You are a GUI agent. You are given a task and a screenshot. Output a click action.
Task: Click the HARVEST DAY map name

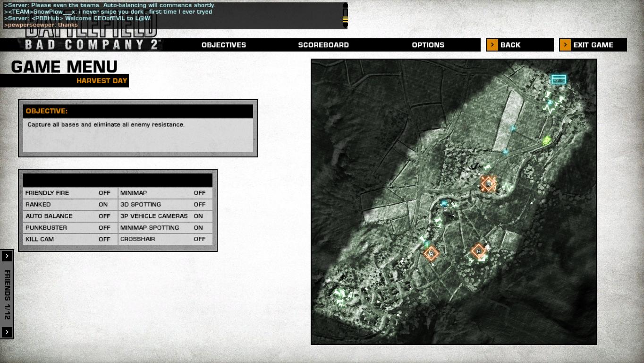click(102, 81)
